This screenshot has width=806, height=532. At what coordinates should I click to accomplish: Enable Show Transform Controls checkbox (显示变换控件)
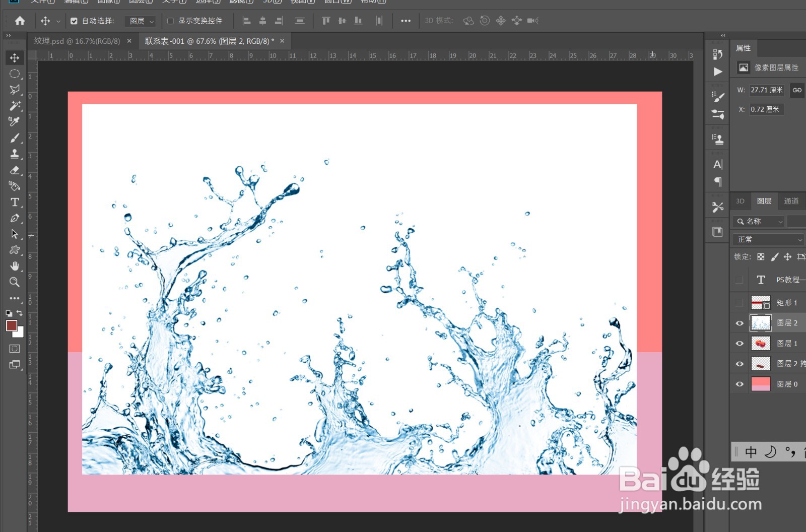point(170,21)
